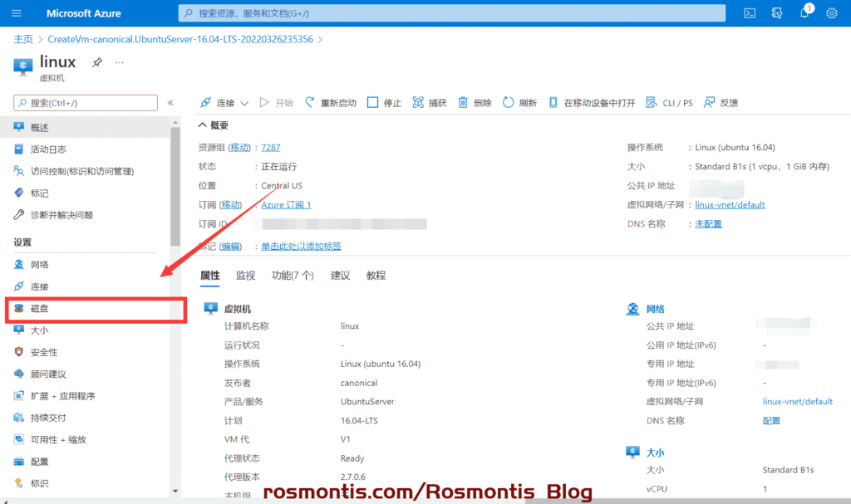Switch to the 属性 tab

point(209,276)
